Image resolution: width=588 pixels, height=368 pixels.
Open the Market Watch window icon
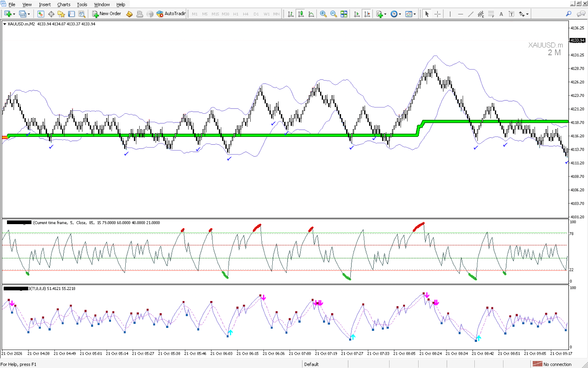[41, 14]
